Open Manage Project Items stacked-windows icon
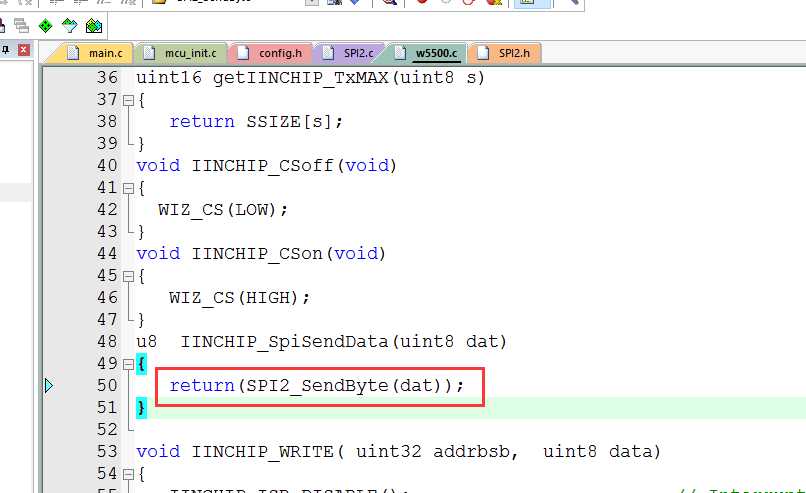Viewport: 806px width, 493px height. coord(21,25)
